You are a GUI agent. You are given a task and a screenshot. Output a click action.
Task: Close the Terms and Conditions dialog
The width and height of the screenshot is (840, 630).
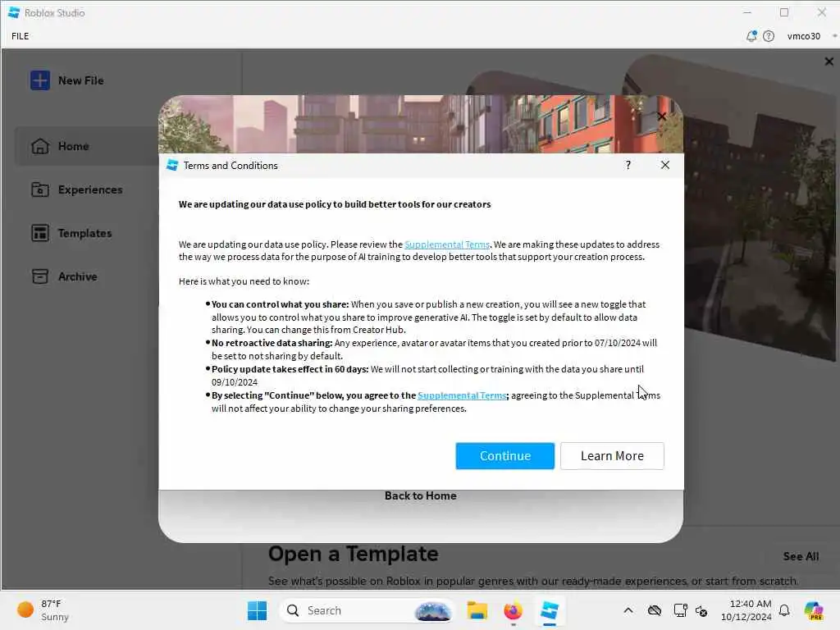664,165
